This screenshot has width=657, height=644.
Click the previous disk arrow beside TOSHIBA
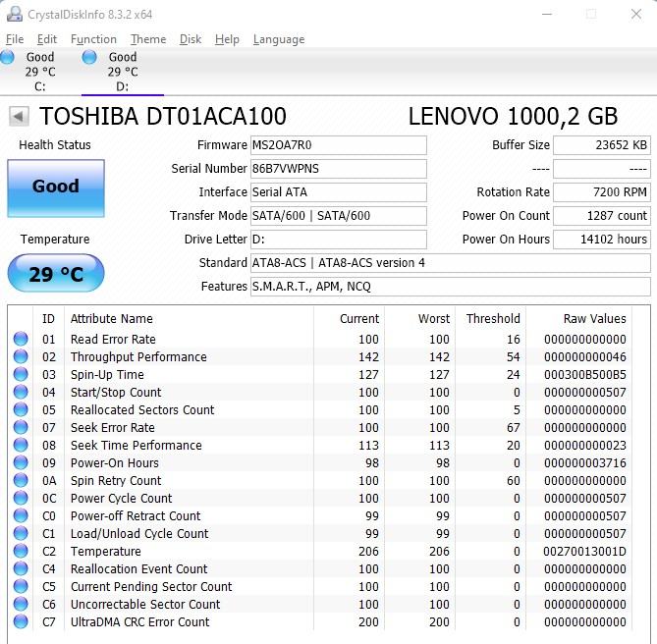click(19, 117)
